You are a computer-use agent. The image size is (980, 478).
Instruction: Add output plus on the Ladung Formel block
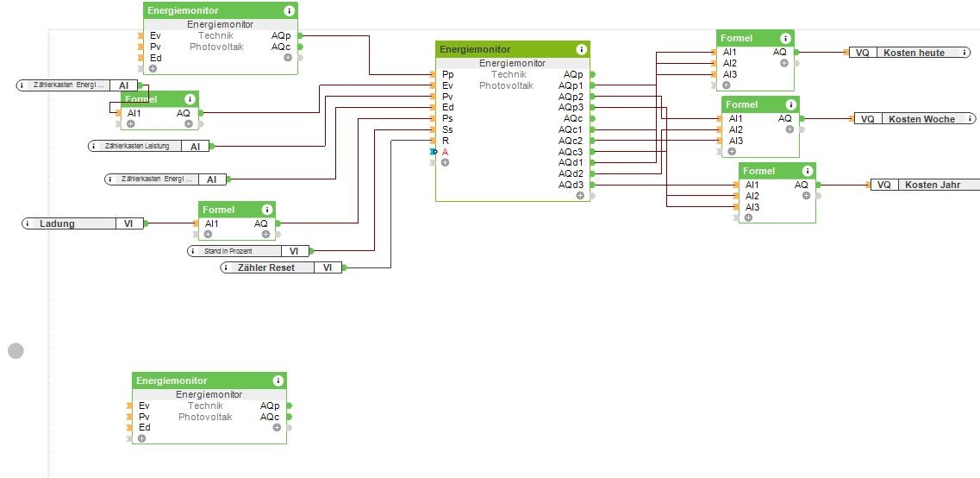265,234
